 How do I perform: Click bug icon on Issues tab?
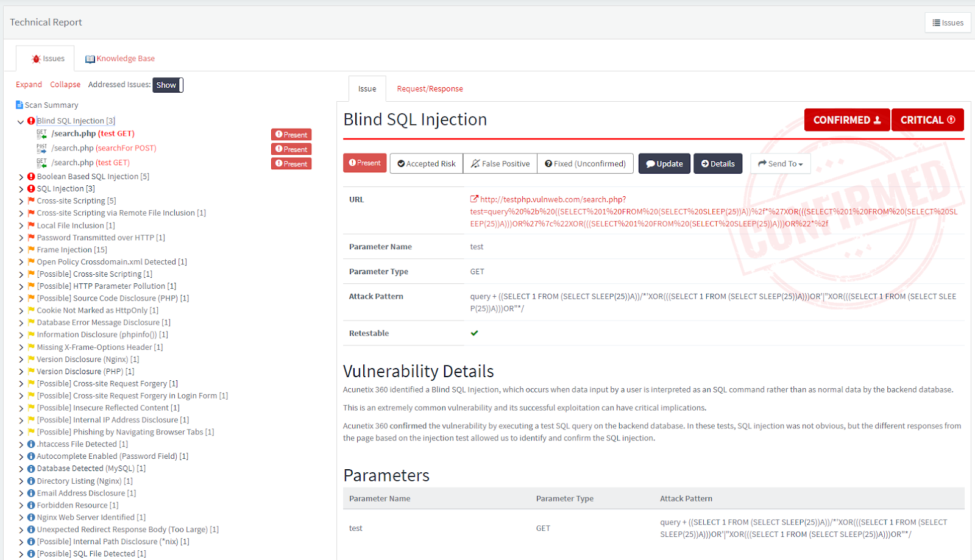click(x=36, y=59)
